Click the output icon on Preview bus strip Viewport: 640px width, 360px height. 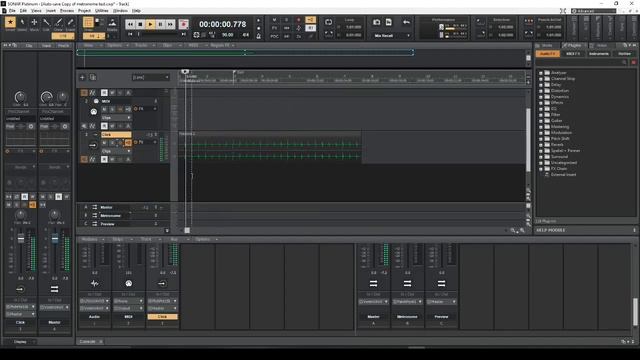point(441,283)
